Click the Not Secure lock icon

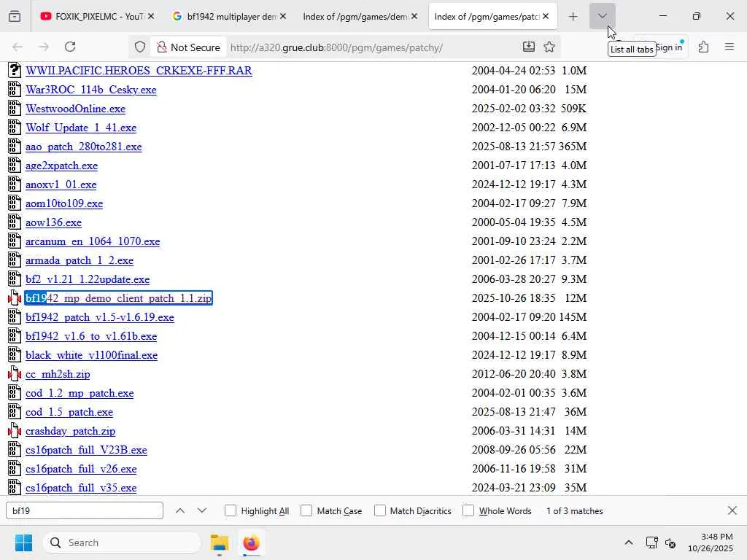click(x=162, y=47)
